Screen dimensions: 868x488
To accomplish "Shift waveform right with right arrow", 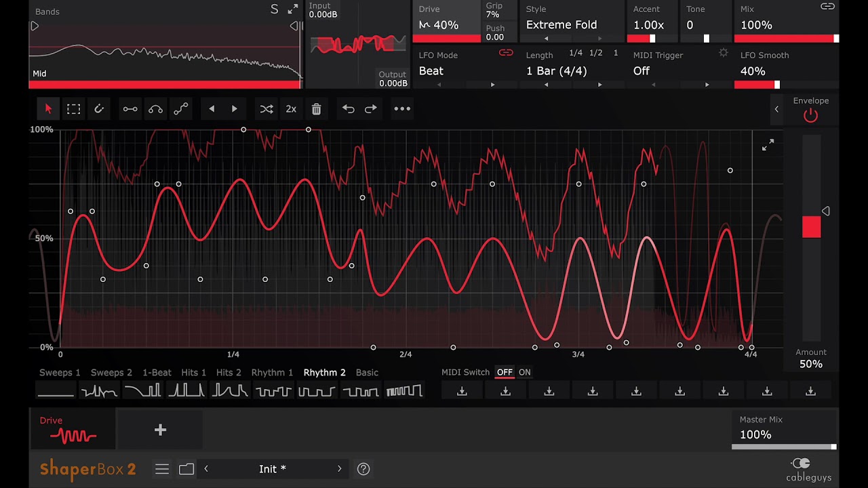I will 234,108.
